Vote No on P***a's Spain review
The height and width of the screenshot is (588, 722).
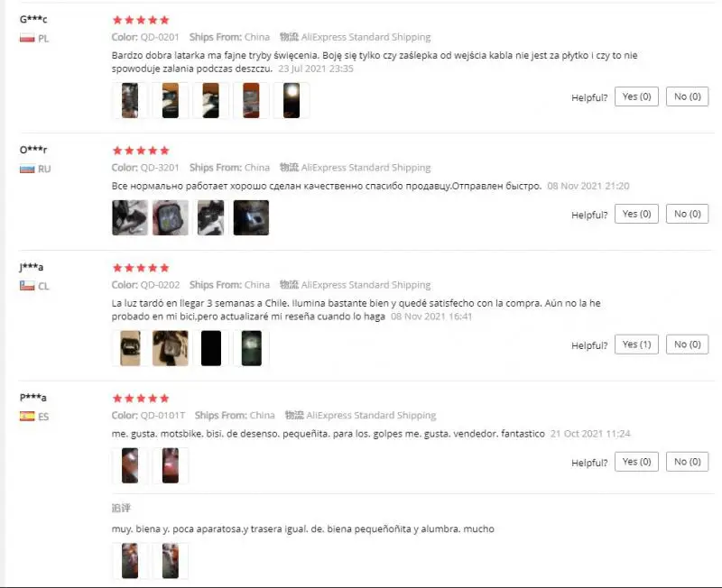pyautogui.click(x=687, y=462)
